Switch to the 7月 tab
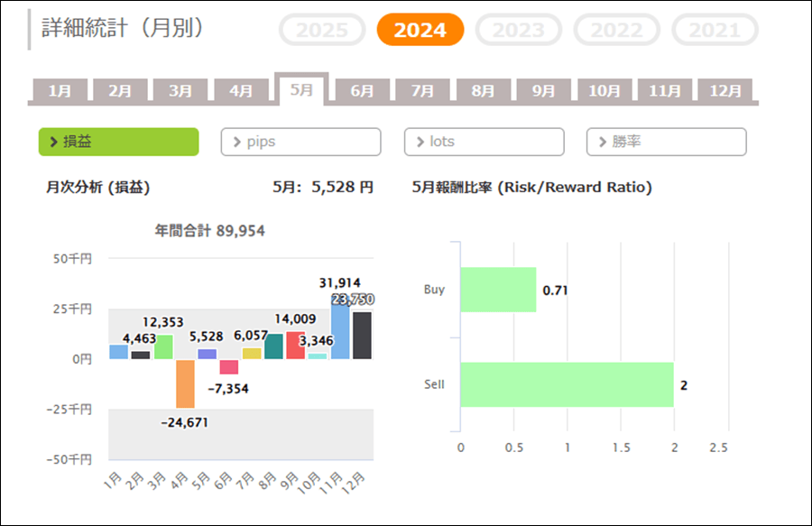This screenshot has height=526, width=812. pos(422,90)
